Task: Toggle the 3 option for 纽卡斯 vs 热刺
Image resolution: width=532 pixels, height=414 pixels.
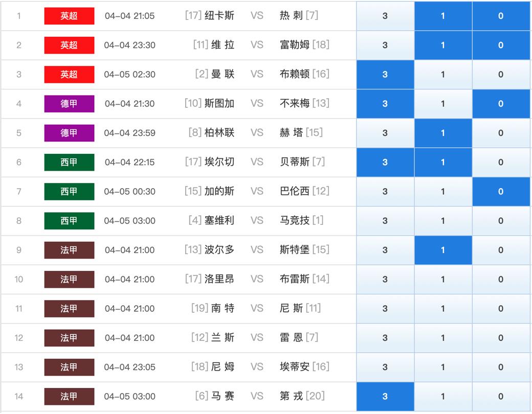Action: coord(385,16)
